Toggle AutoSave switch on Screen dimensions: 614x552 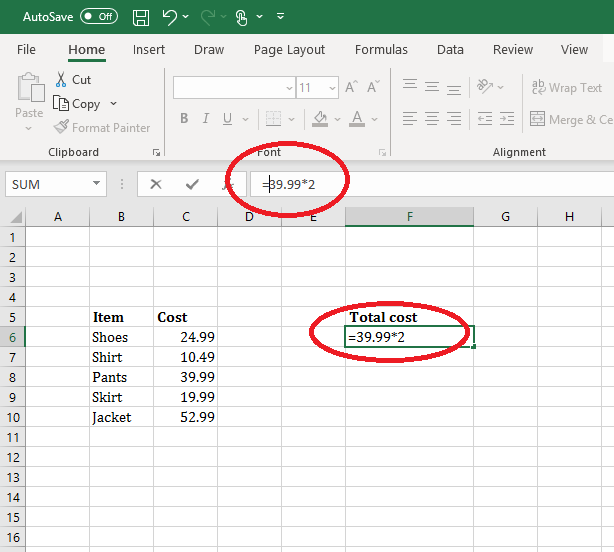[x=98, y=17]
